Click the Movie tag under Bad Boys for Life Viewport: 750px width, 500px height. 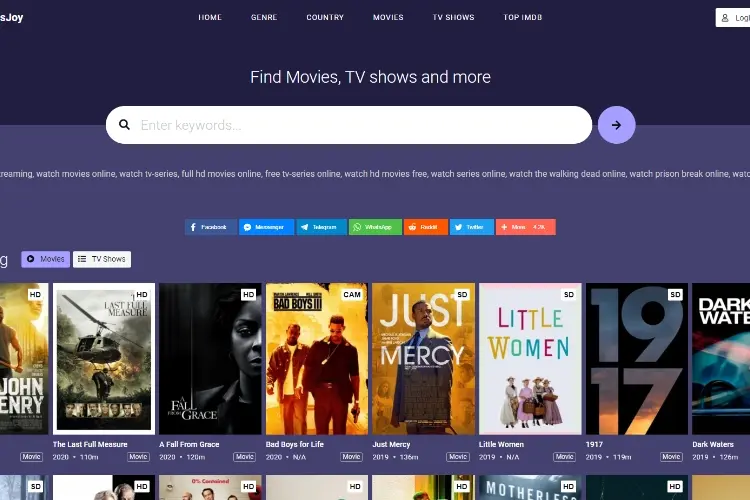pyautogui.click(x=352, y=457)
